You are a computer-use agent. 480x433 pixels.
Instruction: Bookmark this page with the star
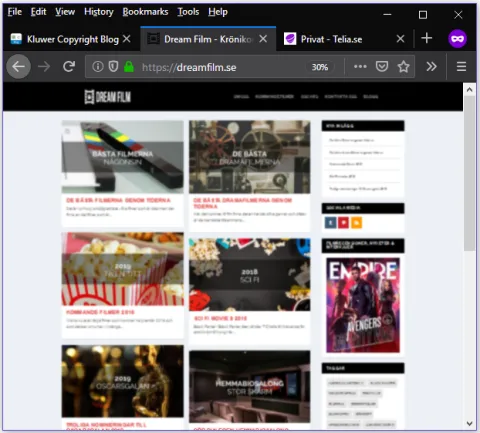(x=403, y=67)
